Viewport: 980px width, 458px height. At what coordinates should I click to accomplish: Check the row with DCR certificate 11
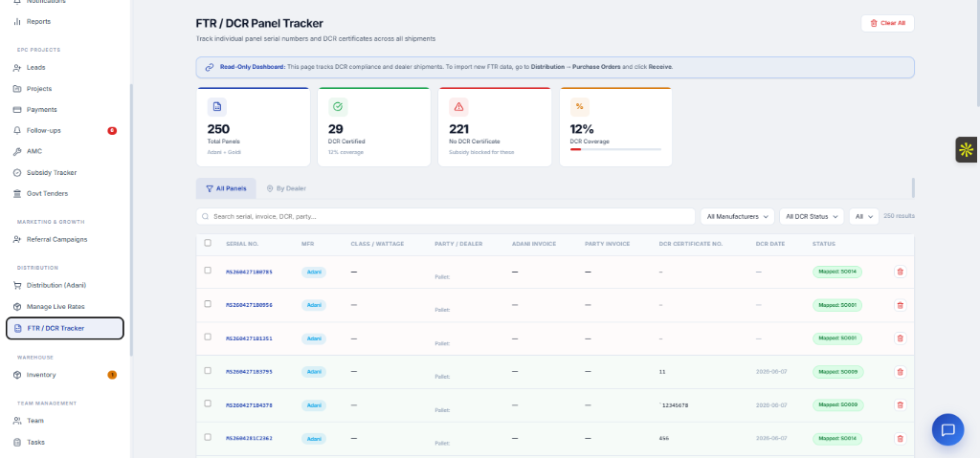pos(208,371)
